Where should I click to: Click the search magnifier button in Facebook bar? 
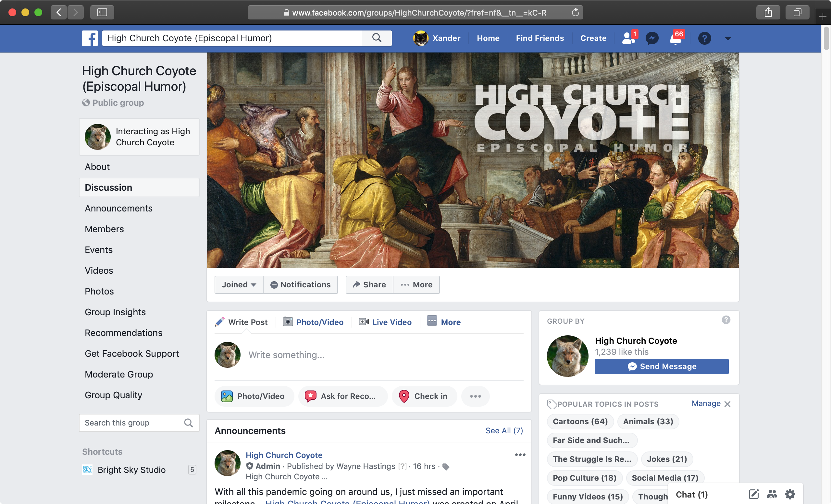[x=377, y=38]
